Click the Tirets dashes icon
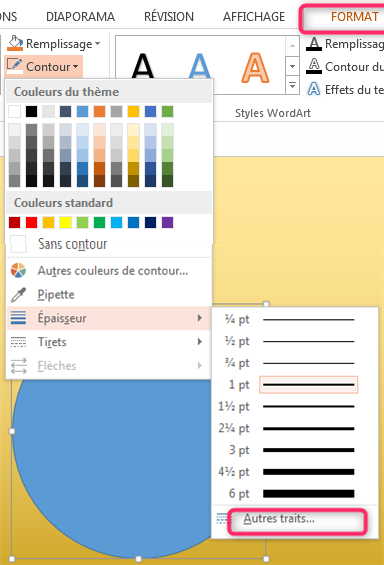This screenshot has height=565, width=384. pos(18,342)
